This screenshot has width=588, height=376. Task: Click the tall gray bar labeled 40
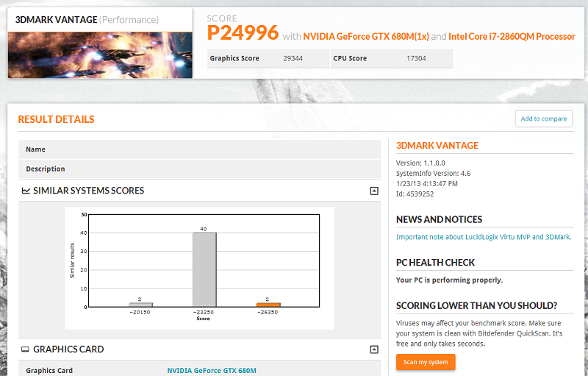coord(204,270)
